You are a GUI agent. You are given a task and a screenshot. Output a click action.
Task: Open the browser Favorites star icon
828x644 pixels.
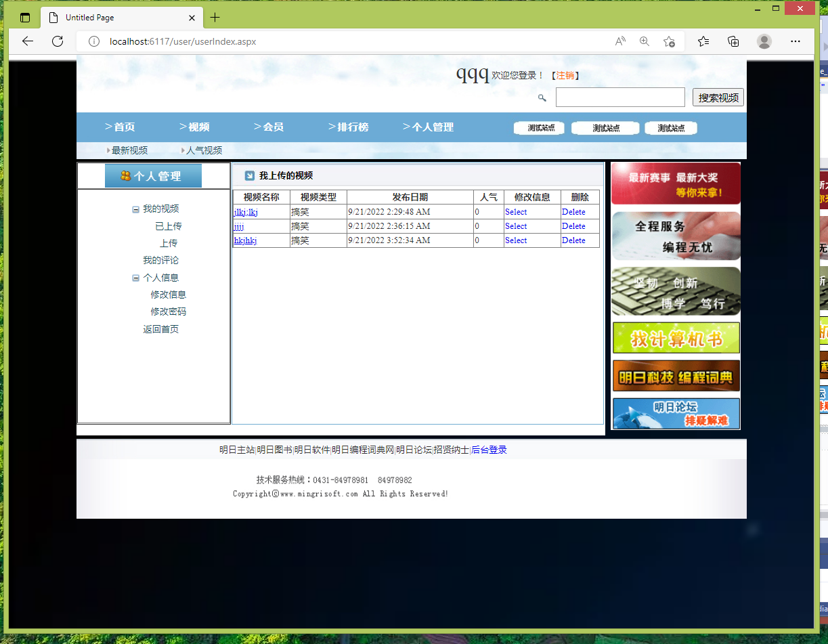(703, 41)
